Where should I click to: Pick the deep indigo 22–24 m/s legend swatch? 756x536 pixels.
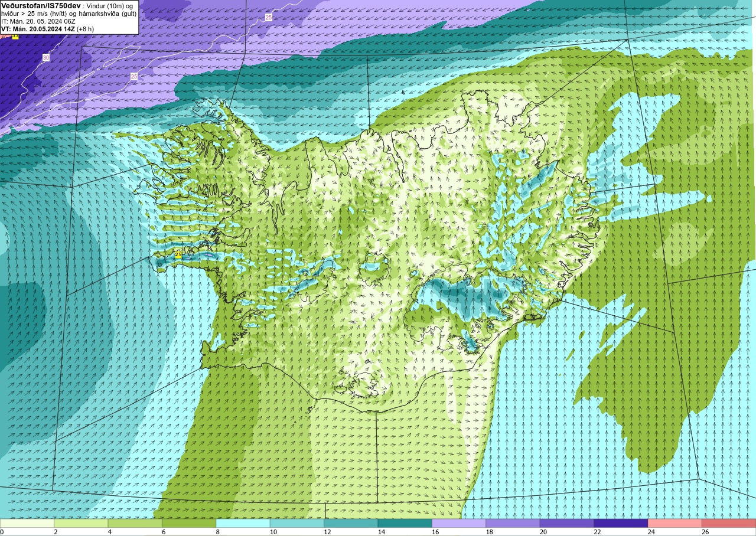click(621, 523)
